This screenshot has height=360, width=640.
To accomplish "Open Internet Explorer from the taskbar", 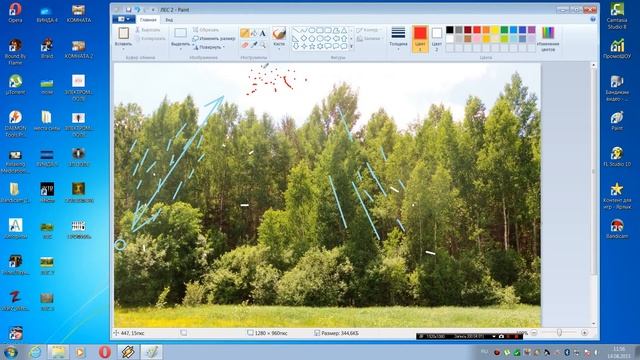I will (x=36, y=352).
